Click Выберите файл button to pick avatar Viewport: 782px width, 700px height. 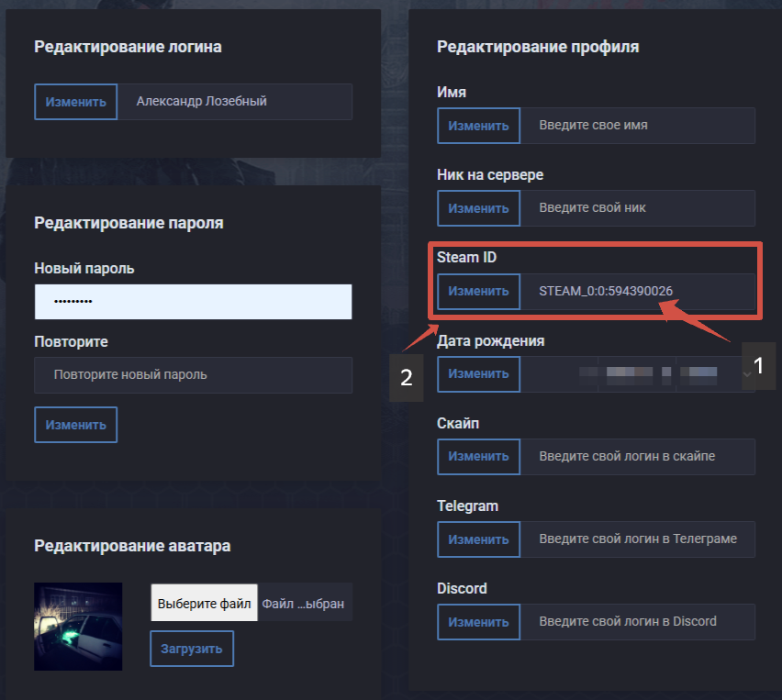[204, 603]
